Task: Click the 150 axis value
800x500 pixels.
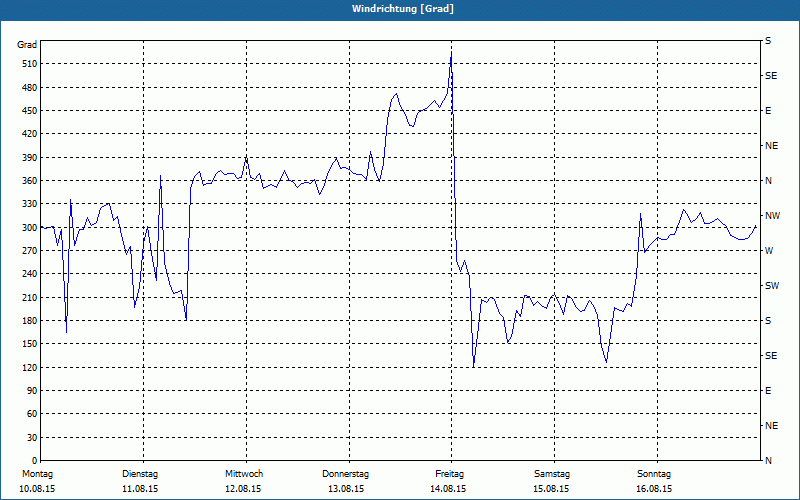Action: click(x=30, y=344)
